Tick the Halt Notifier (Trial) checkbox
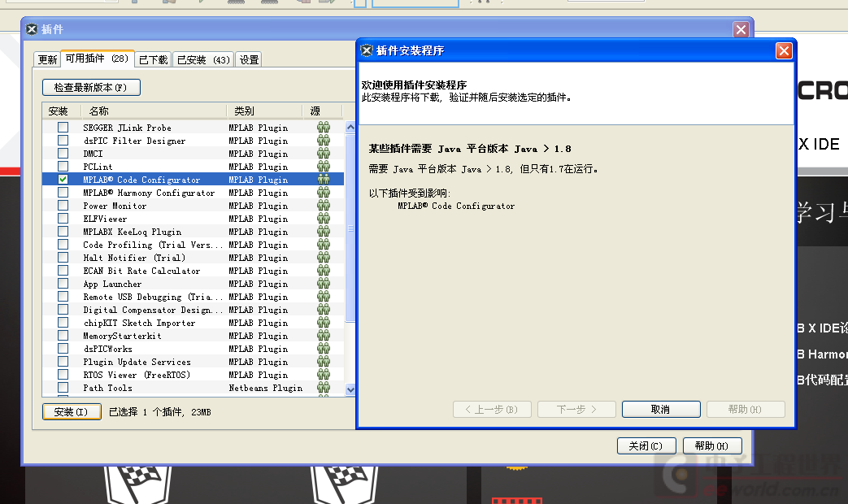This screenshot has width=848, height=504. [x=63, y=258]
